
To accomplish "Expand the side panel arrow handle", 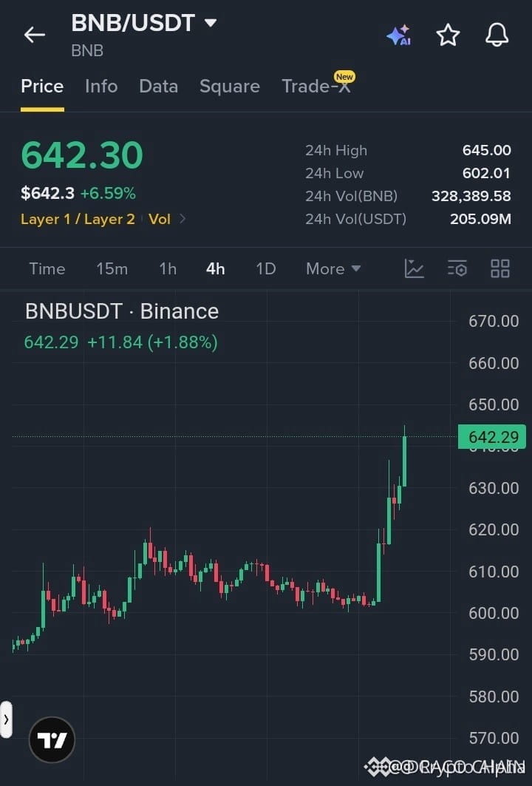I will click(6, 720).
